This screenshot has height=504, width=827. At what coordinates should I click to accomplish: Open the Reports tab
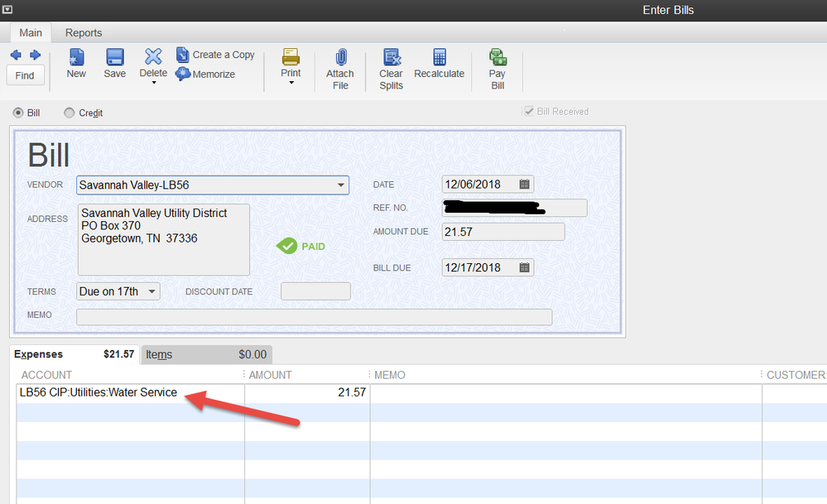pos(84,32)
